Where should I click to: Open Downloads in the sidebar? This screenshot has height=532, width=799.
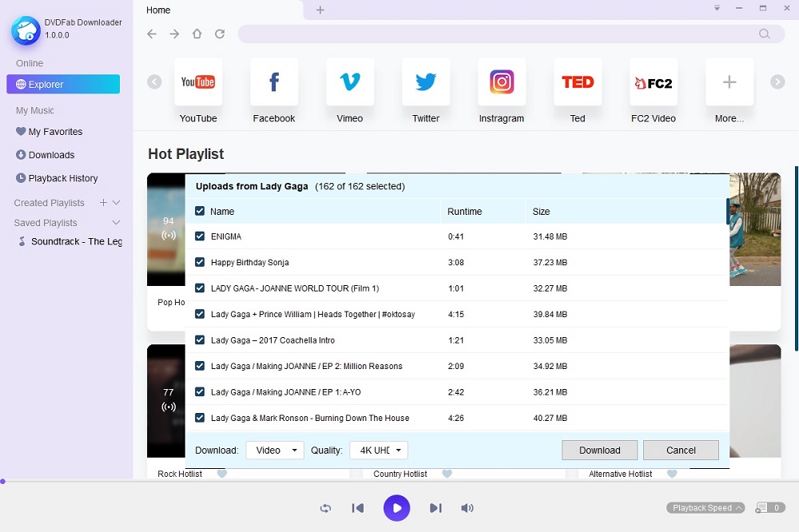46,155
